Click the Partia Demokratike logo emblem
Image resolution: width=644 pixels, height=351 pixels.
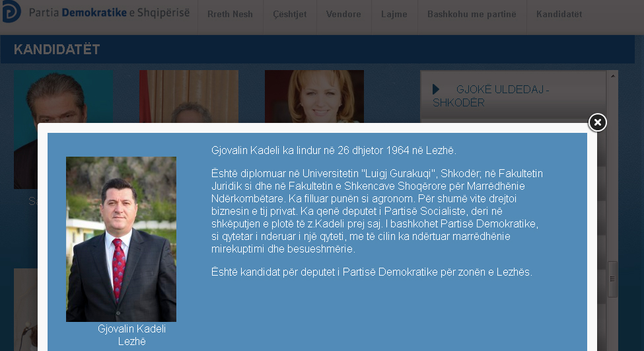point(11,12)
